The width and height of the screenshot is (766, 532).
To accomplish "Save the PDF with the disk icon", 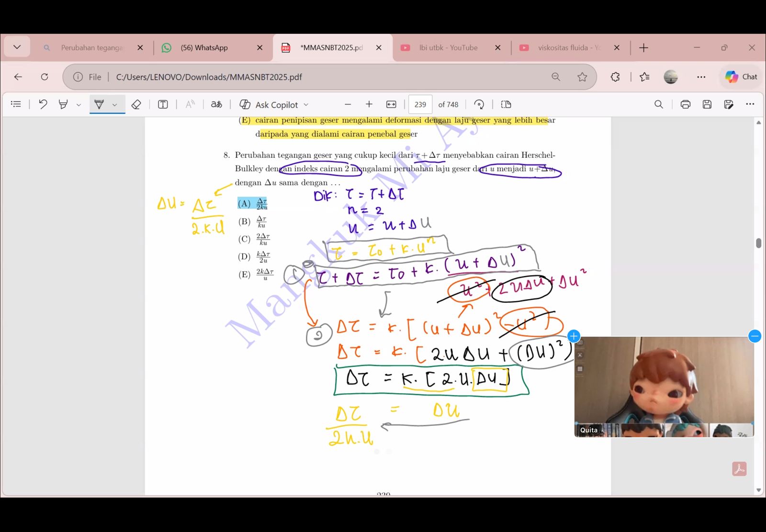I will pyautogui.click(x=707, y=104).
